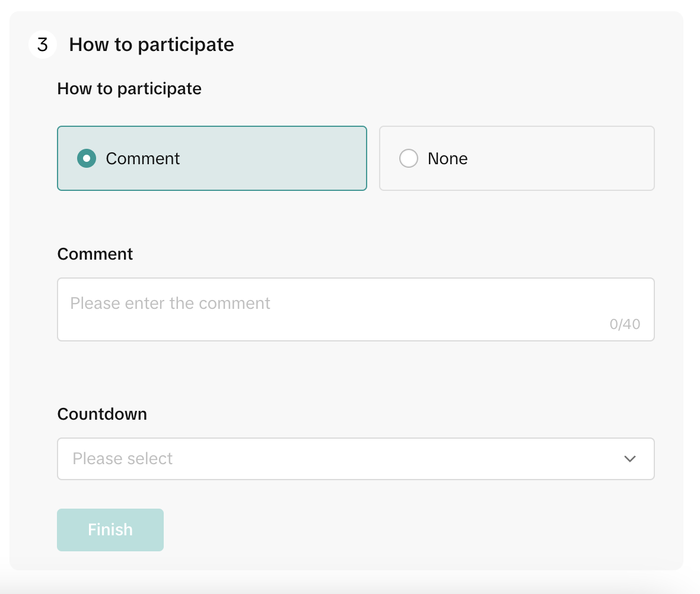Click the 0/40 character counter
Screen dimensions: 700x594
click(625, 324)
